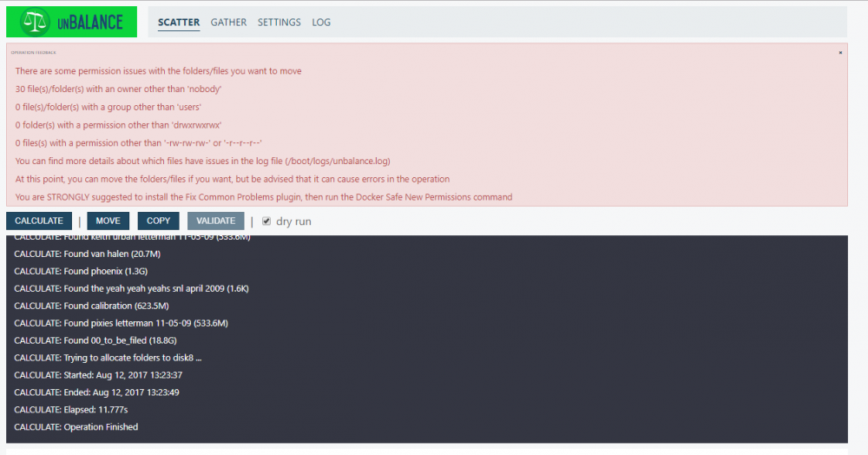
Task: Select the 'pixies letterman 11-05-09' log line
Action: (x=121, y=323)
